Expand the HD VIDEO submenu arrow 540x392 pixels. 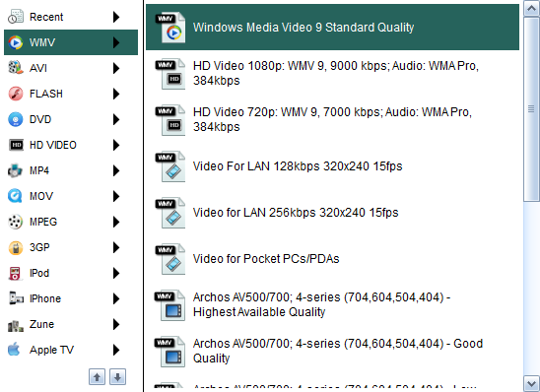[x=116, y=145]
